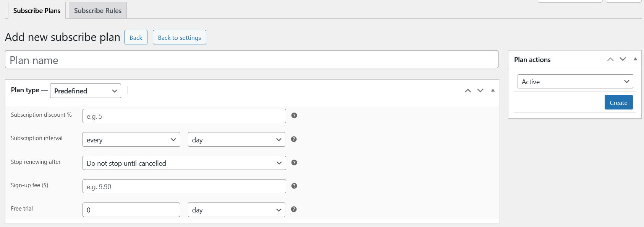The width and height of the screenshot is (644, 227).
Task: Collapse the Plan type panel
Action: [493, 91]
